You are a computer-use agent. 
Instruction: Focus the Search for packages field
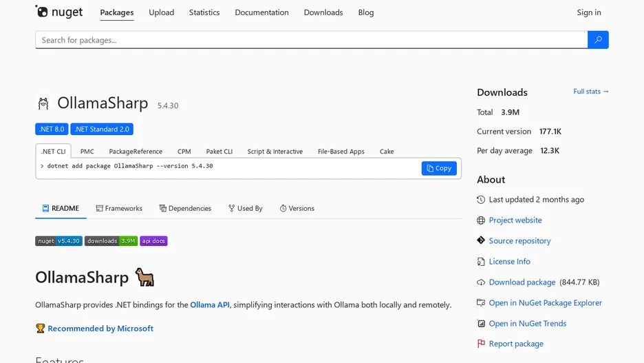pos(311,40)
